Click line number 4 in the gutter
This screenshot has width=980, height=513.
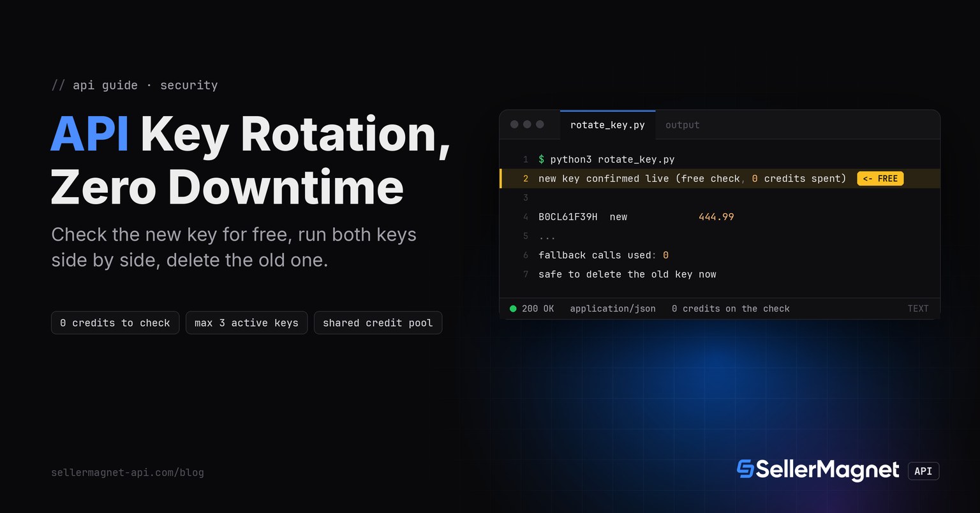pos(526,217)
